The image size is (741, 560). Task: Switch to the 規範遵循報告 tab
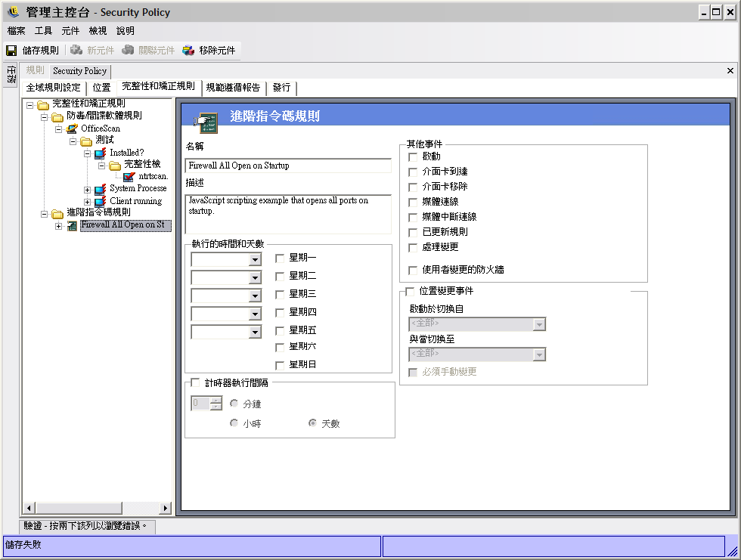tap(233, 88)
